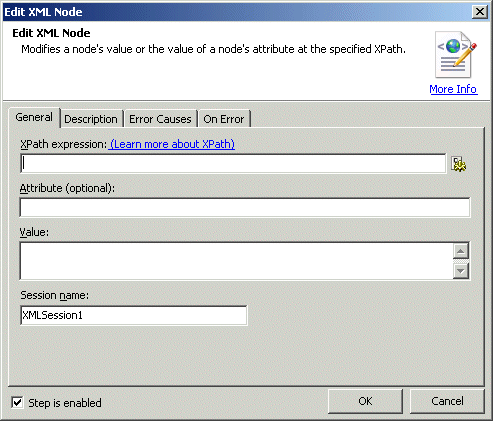This screenshot has height=421, width=493.
Task: Open the Error Causes tab
Action: (160, 119)
